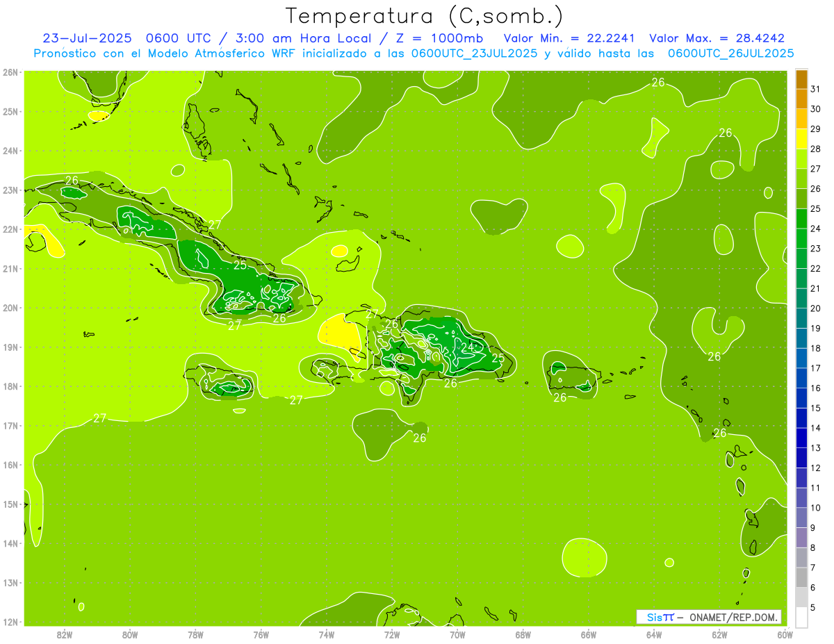Click the 28 label on color legend
834x644 pixels.
[x=815, y=149]
